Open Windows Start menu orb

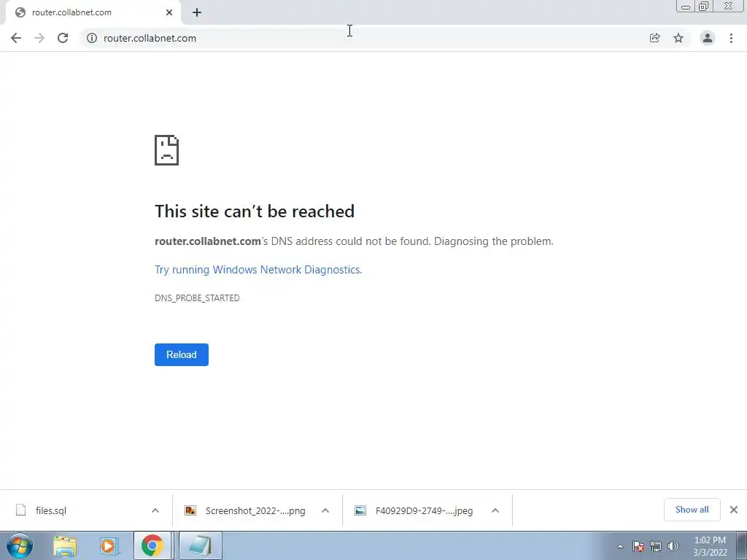point(20,545)
